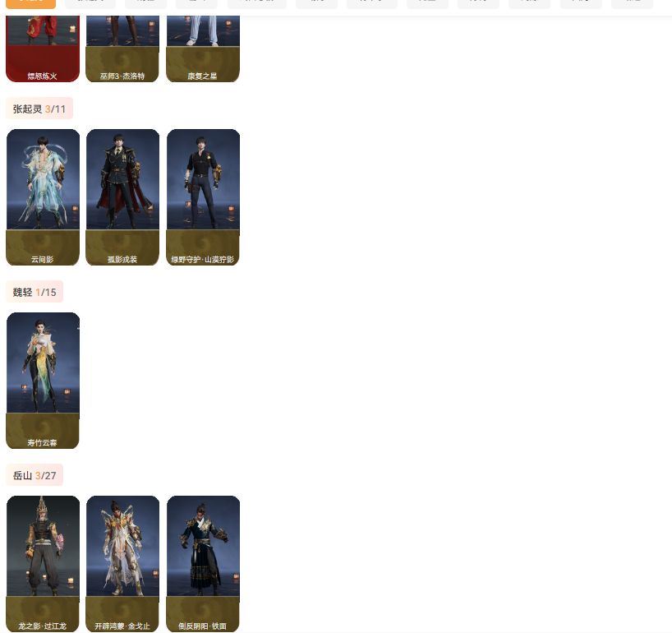Click the 云间影 flowing blue robe portrait
The image size is (672, 633).
[43, 179]
